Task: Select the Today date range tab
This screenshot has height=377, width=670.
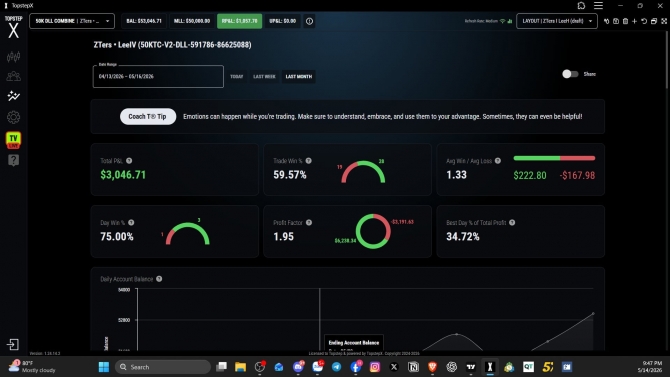Action: tap(236, 77)
